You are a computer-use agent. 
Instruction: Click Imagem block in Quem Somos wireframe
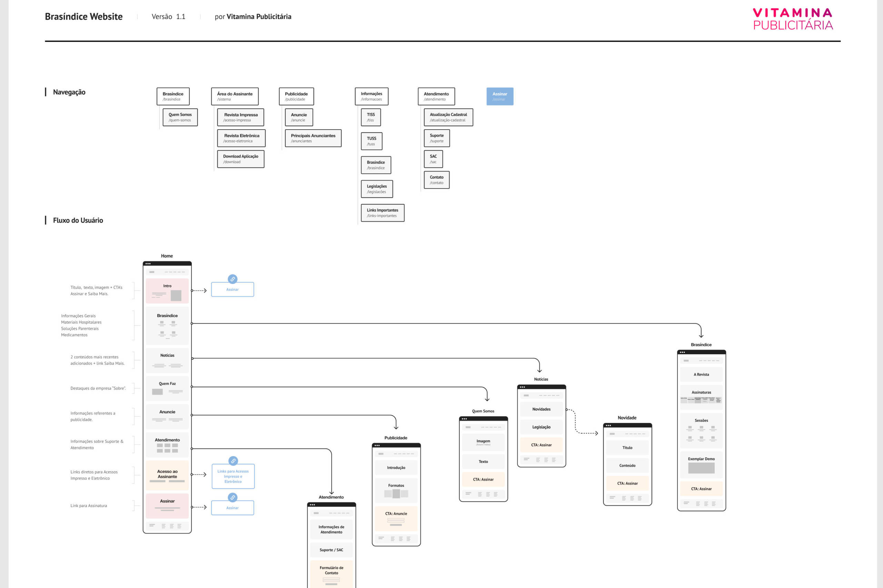pyautogui.click(x=483, y=443)
